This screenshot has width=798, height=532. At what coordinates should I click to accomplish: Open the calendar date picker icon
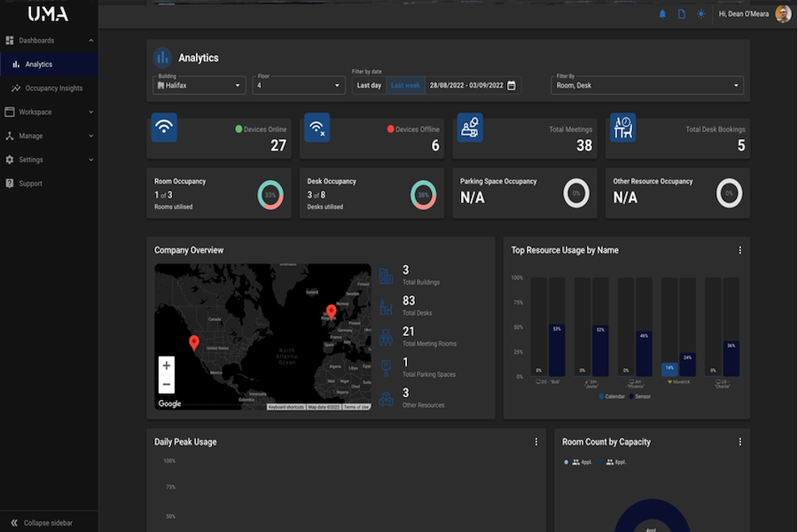[512, 85]
